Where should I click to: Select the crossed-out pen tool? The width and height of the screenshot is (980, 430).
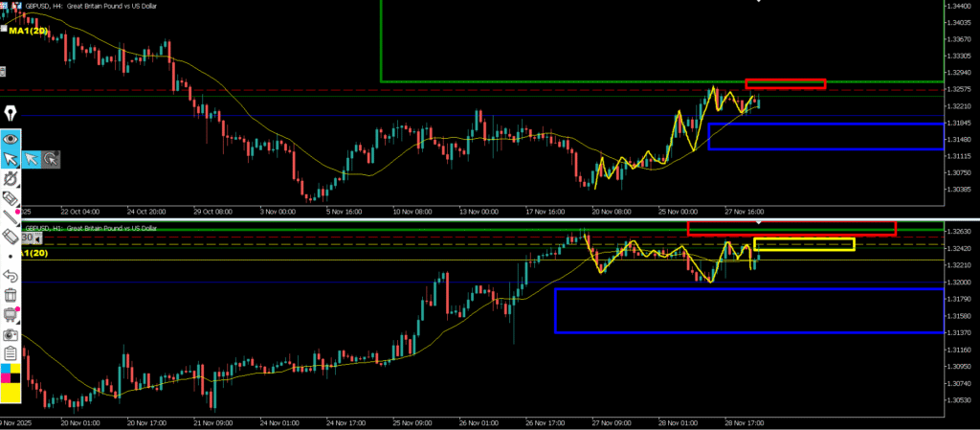click(10, 180)
